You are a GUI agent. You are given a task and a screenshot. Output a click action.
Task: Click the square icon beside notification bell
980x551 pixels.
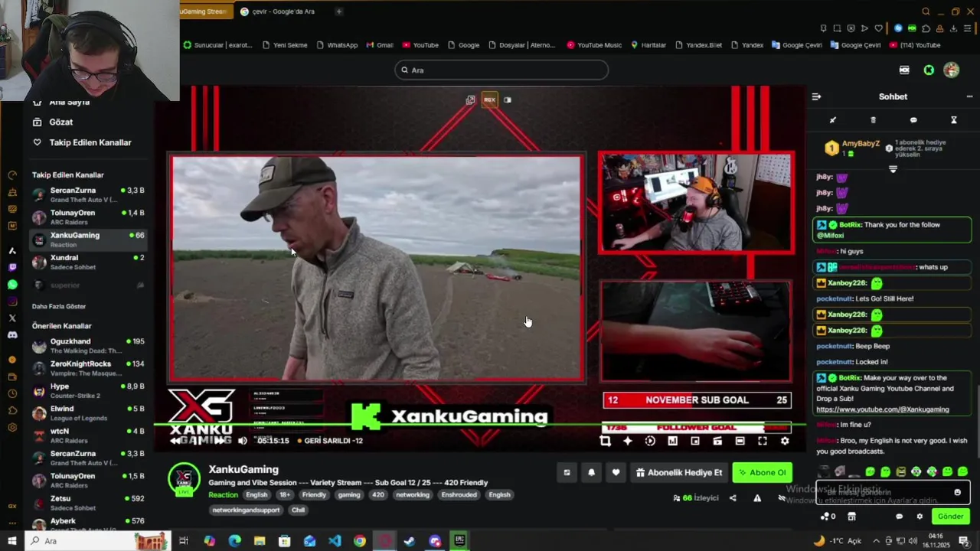(567, 472)
